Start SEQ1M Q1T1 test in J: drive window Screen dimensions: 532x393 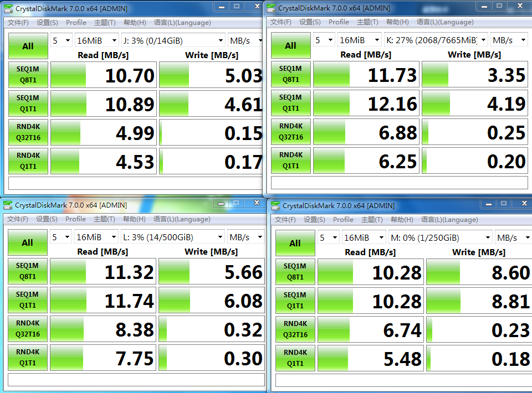tap(28, 103)
